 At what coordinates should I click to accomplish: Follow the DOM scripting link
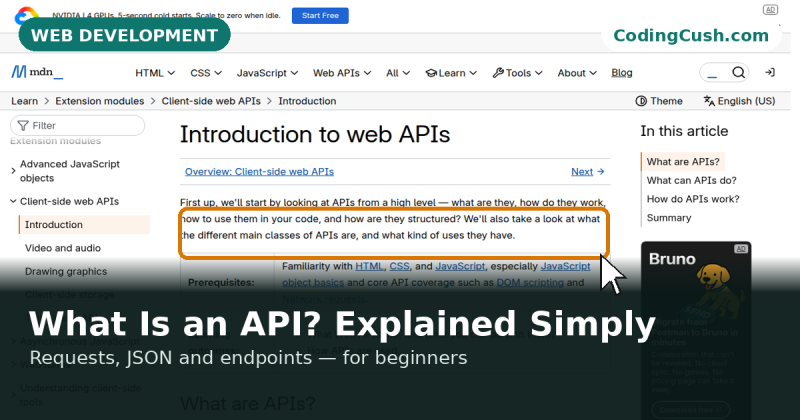click(530, 283)
